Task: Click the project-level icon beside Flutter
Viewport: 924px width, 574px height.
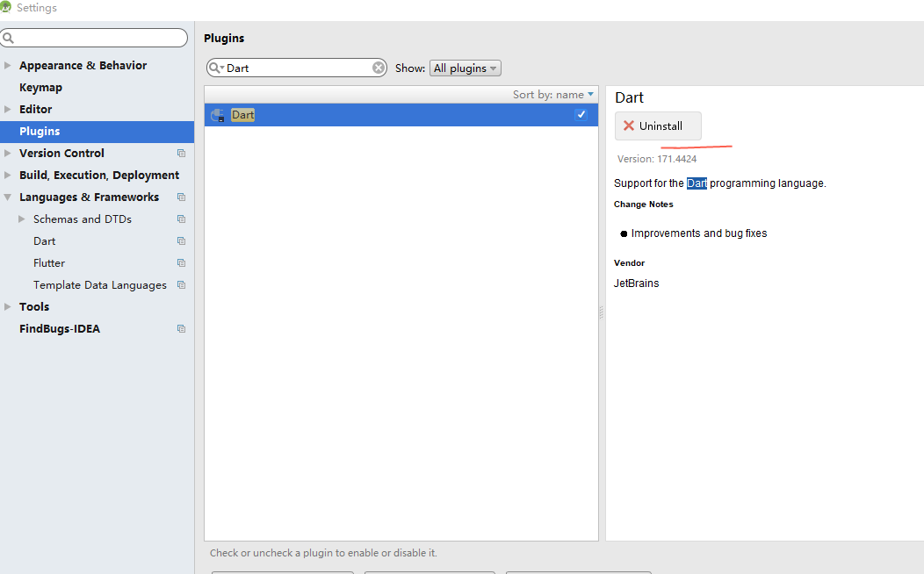Action: pos(182,263)
